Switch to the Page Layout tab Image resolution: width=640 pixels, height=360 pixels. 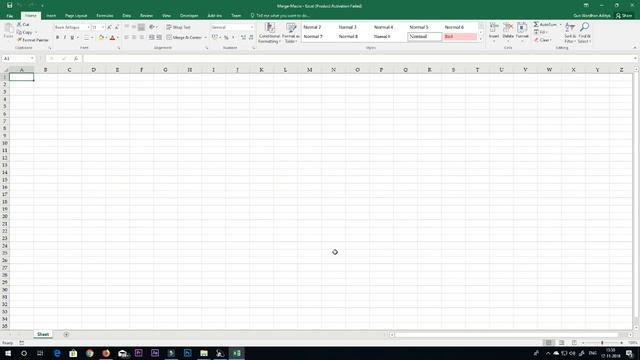pos(76,16)
